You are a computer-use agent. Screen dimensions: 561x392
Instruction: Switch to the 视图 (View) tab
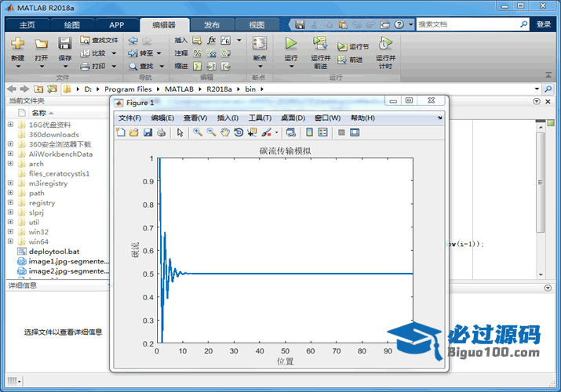point(257,25)
